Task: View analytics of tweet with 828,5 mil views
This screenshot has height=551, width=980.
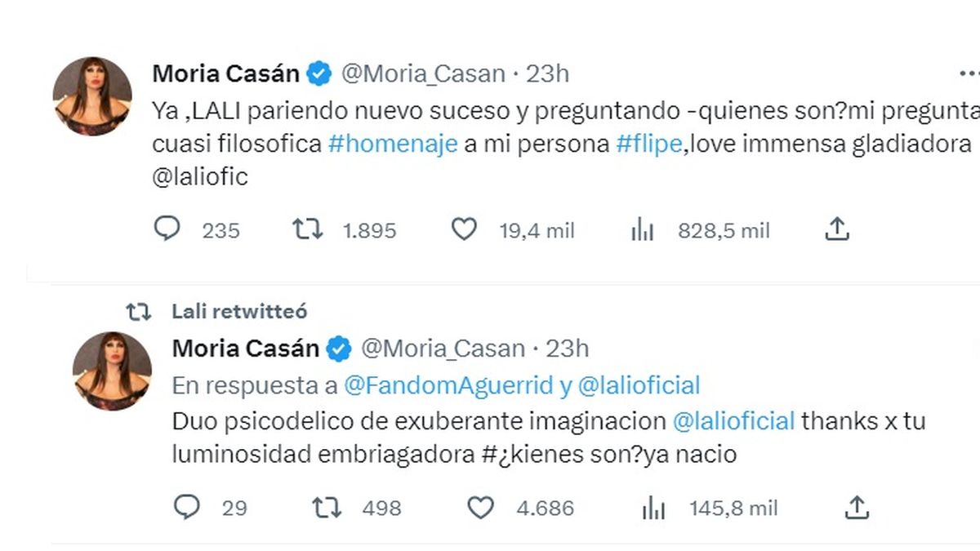Action: (x=643, y=230)
